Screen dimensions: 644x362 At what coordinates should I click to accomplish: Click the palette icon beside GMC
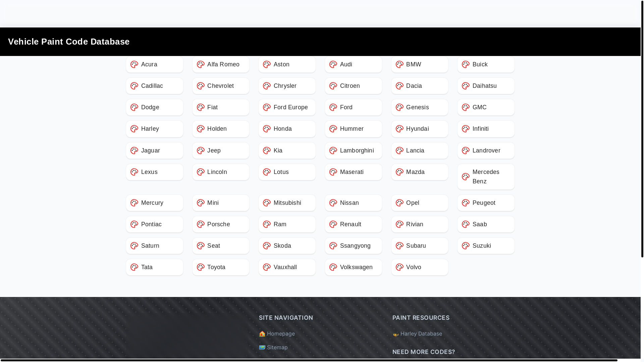[466, 107]
